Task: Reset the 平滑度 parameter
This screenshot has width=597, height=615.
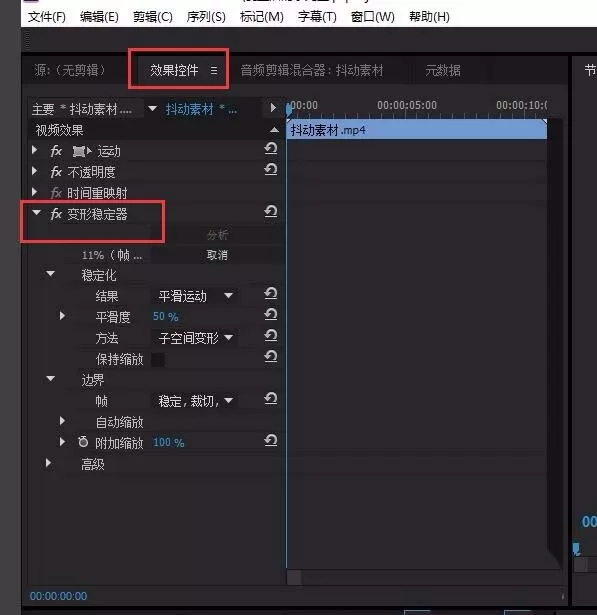Action: tap(271, 314)
